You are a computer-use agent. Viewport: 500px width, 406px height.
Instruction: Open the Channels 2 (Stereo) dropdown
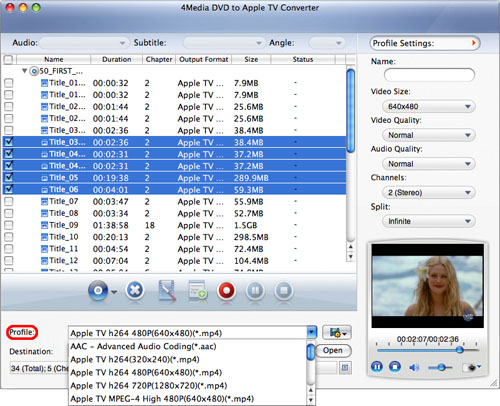[429, 193]
